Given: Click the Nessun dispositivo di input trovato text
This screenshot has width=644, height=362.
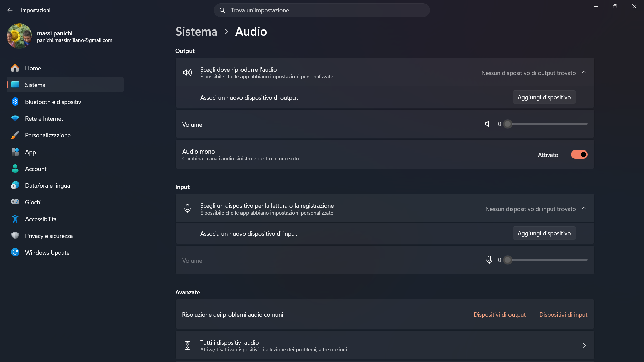Looking at the screenshot, I should pos(530,209).
